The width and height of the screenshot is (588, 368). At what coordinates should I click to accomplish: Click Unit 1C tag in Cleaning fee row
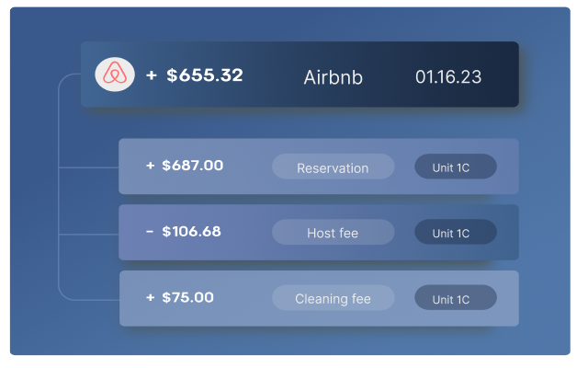pyautogui.click(x=455, y=298)
